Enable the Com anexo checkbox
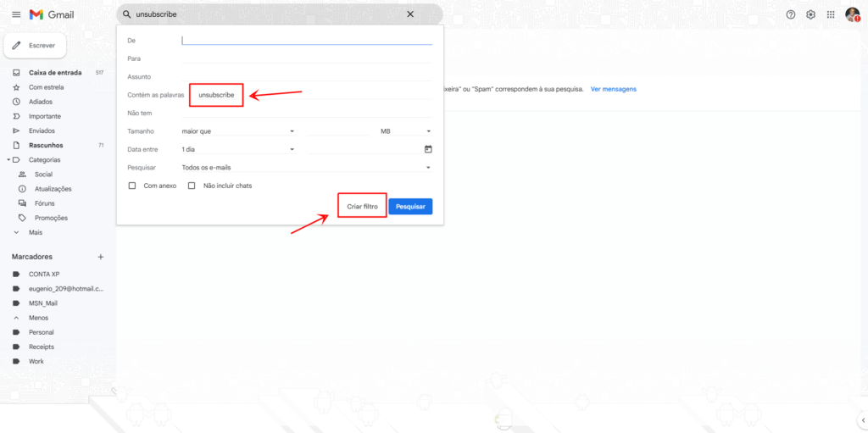This screenshot has width=868, height=433. (x=132, y=186)
